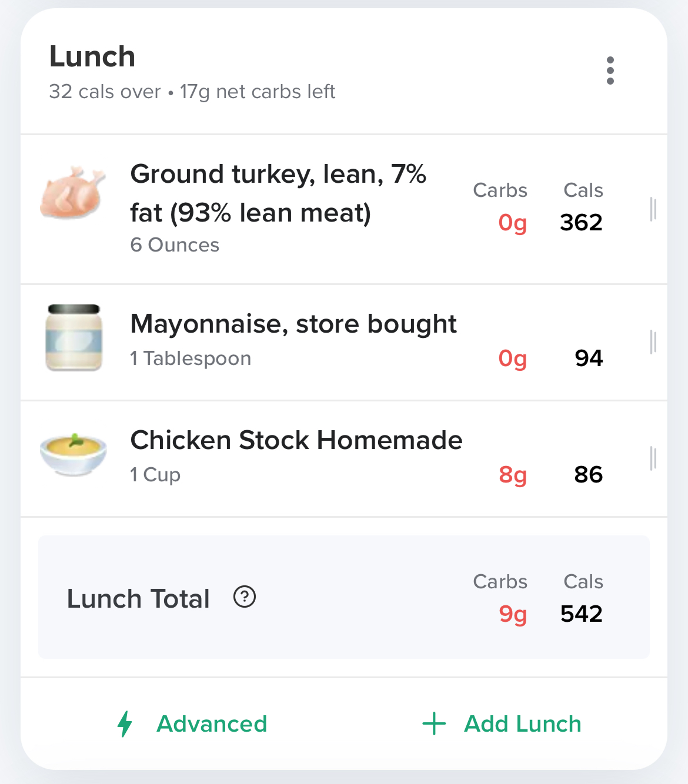This screenshot has width=688, height=784.
Task: Click the mayonnaise jar icon
Action: point(74,338)
